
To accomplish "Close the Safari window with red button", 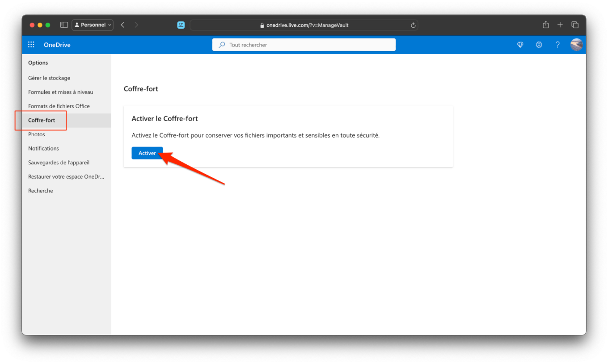I will coord(32,25).
